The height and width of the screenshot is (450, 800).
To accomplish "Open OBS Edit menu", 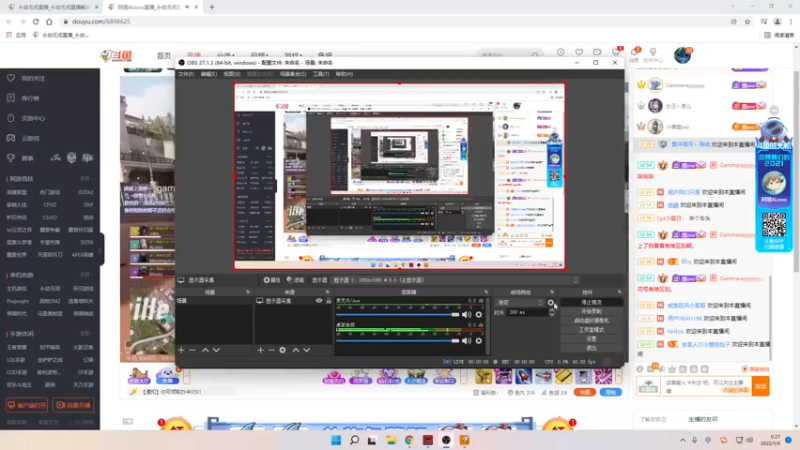I will click(x=209, y=74).
